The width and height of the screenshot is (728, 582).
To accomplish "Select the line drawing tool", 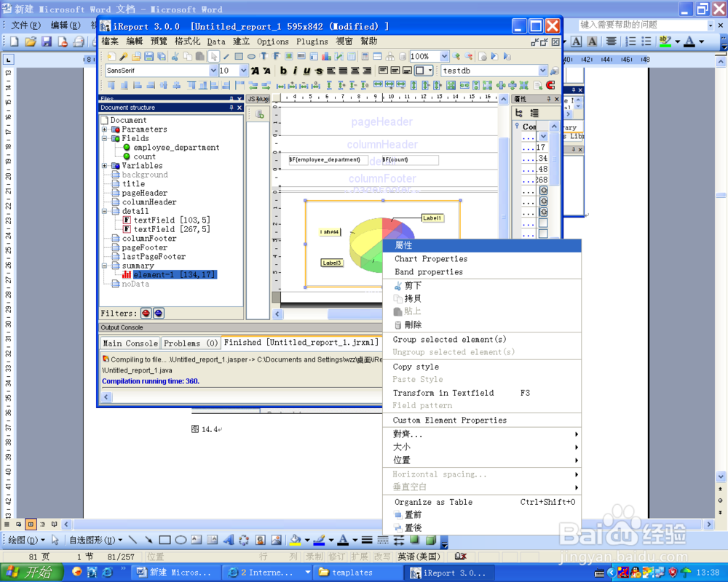I will (226, 57).
